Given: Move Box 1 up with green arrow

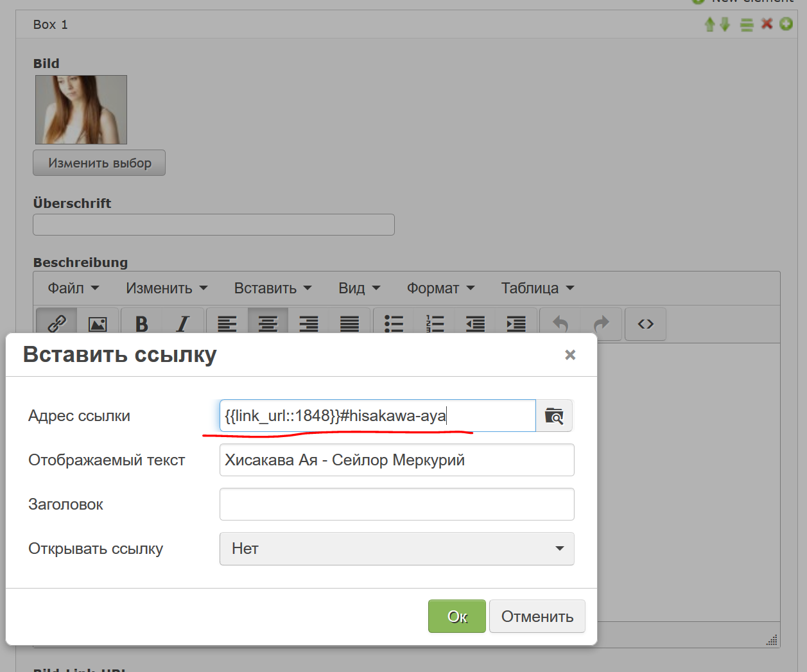Looking at the screenshot, I should (x=709, y=24).
